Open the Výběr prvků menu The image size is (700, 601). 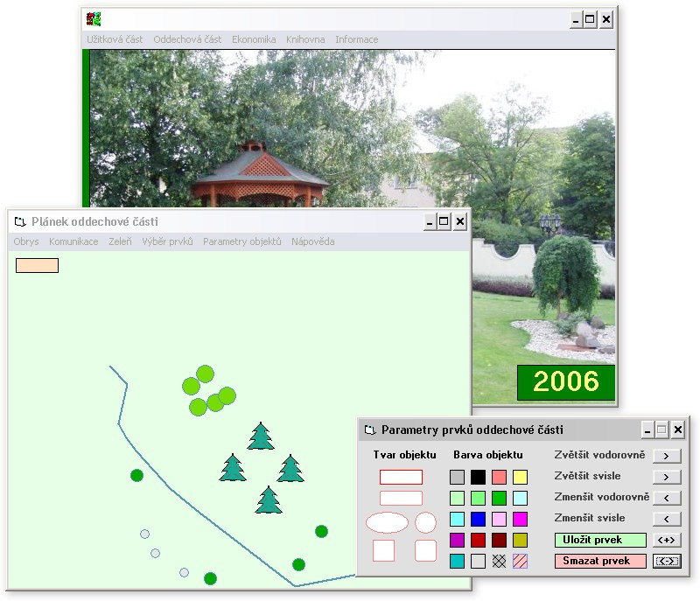tap(167, 241)
